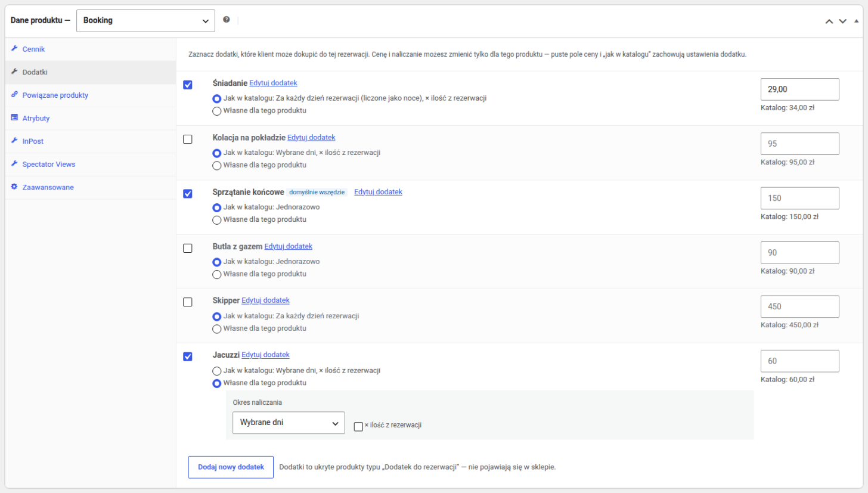This screenshot has height=493, width=868.
Task: Click the Śniadanie price field showing 29,00
Action: click(800, 89)
